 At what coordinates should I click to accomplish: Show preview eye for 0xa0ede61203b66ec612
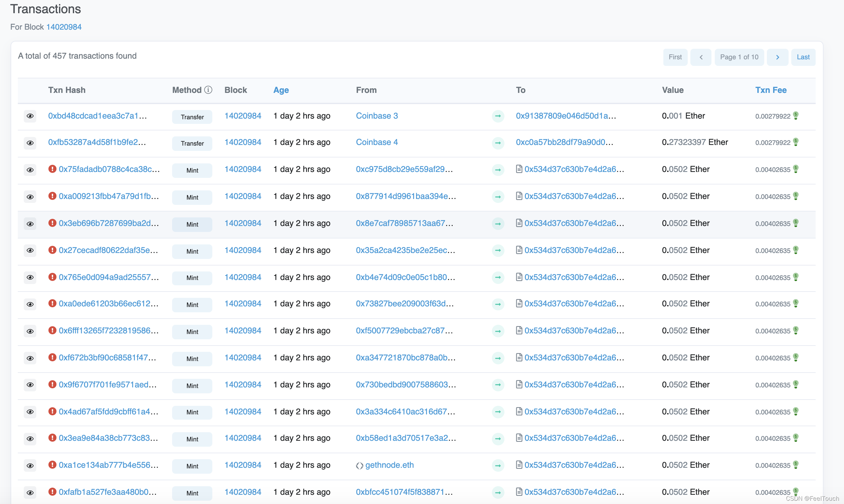30,304
